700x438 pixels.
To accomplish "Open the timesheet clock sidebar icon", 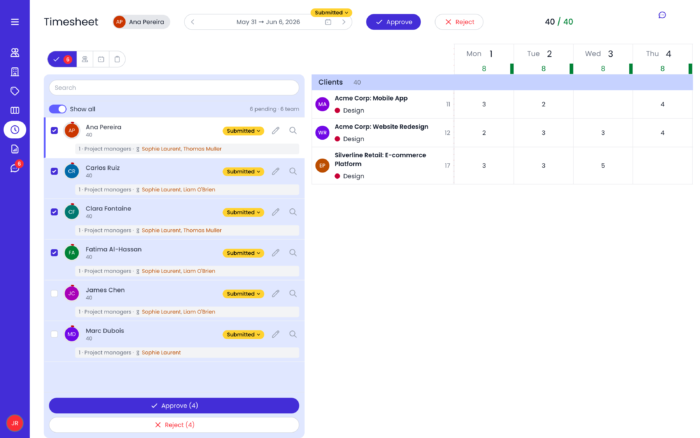I will coord(15,129).
